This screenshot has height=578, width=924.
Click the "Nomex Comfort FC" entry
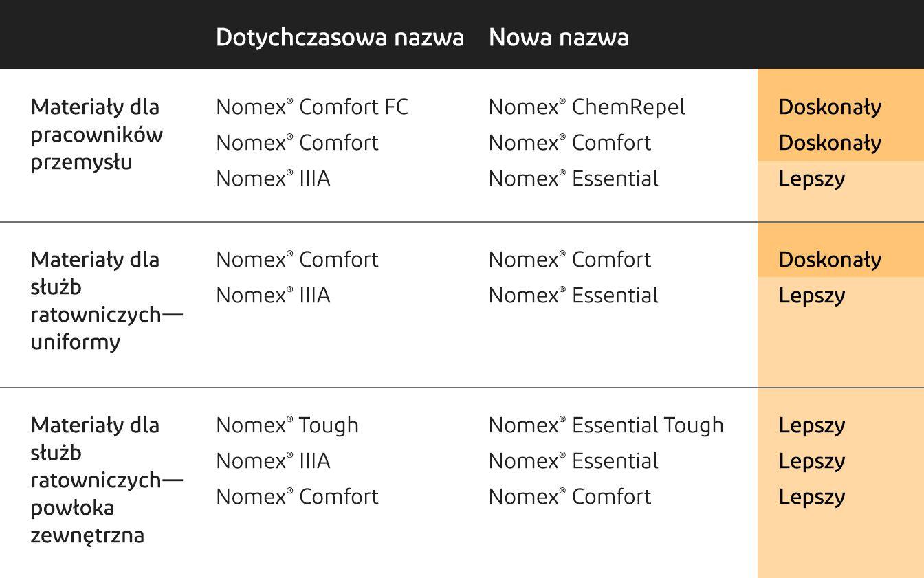[x=312, y=107]
